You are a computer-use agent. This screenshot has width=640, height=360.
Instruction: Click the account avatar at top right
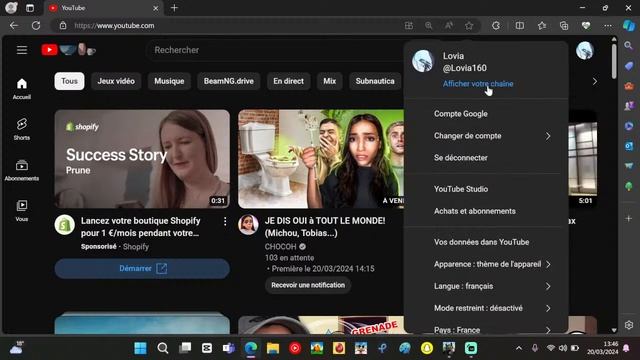tap(584, 51)
